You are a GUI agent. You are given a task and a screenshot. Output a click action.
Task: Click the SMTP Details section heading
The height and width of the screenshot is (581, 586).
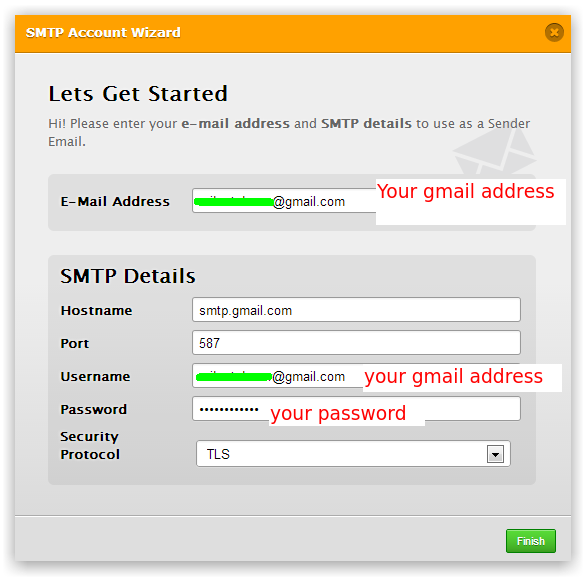pos(128,276)
